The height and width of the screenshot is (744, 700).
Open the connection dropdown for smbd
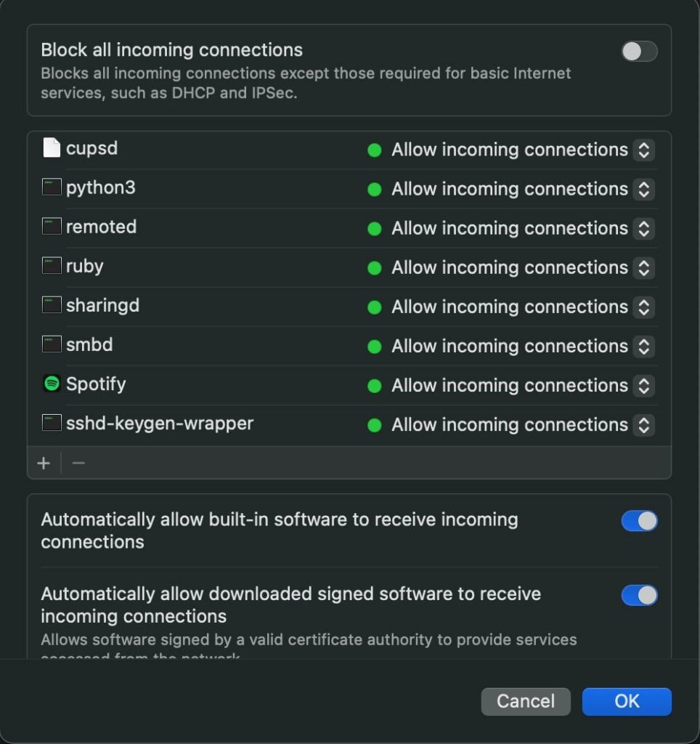643,346
